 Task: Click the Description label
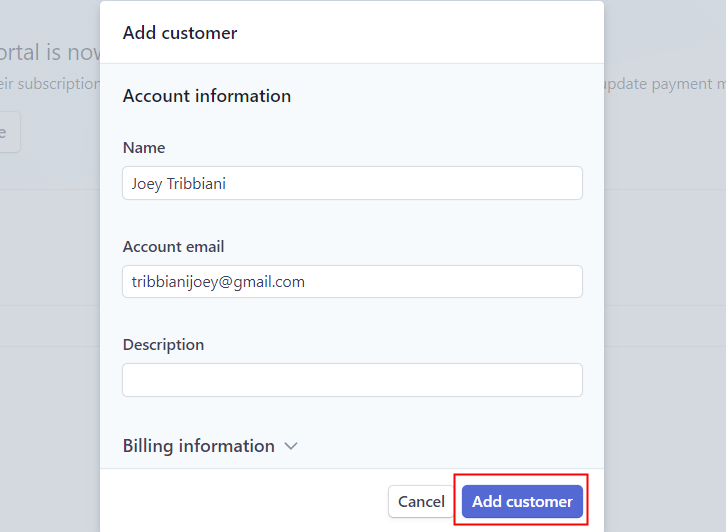tap(163, 345)
